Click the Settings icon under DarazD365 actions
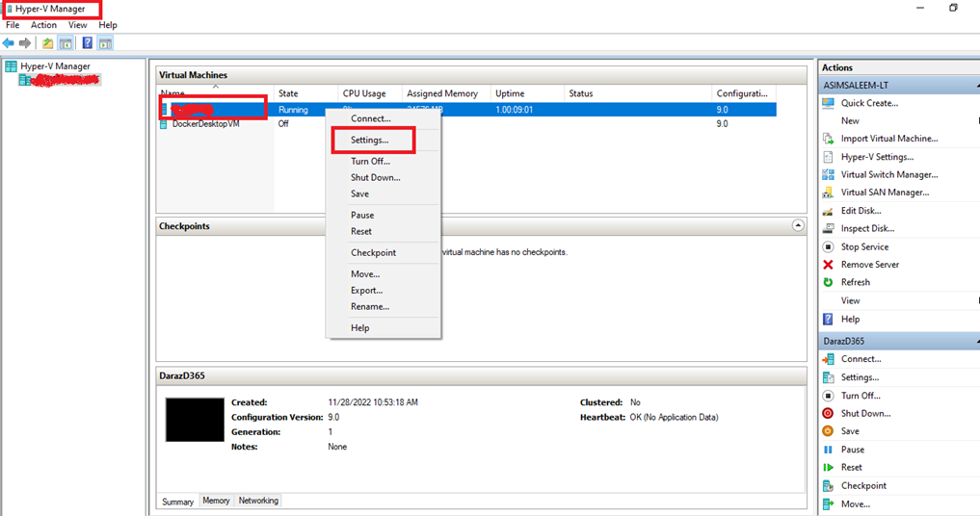Screen dimensions: 980x516 [x=828, y=377]
